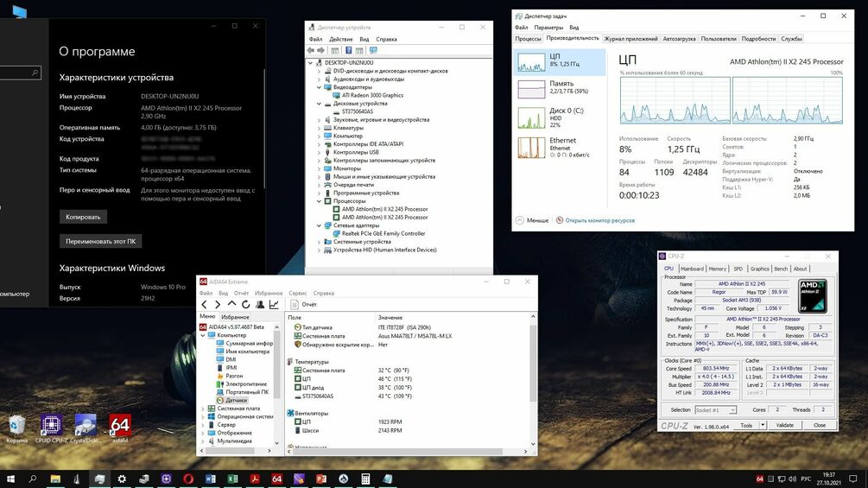The height and width of the screenshot is (488, 868).
Task: Click the volume icon in system tray
Action: (x=792, y=479)
